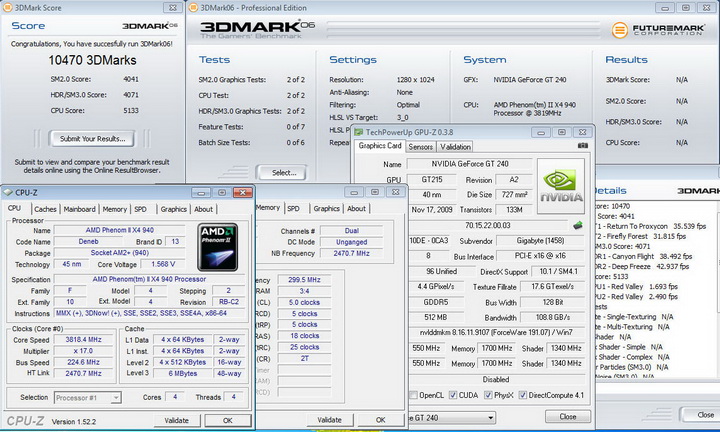Click the Close button in GPU-Z

tap(568, 417)
